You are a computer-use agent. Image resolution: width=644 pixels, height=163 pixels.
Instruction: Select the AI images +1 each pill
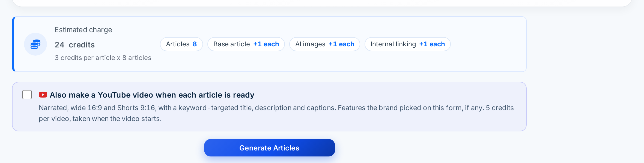click(325, 44)
